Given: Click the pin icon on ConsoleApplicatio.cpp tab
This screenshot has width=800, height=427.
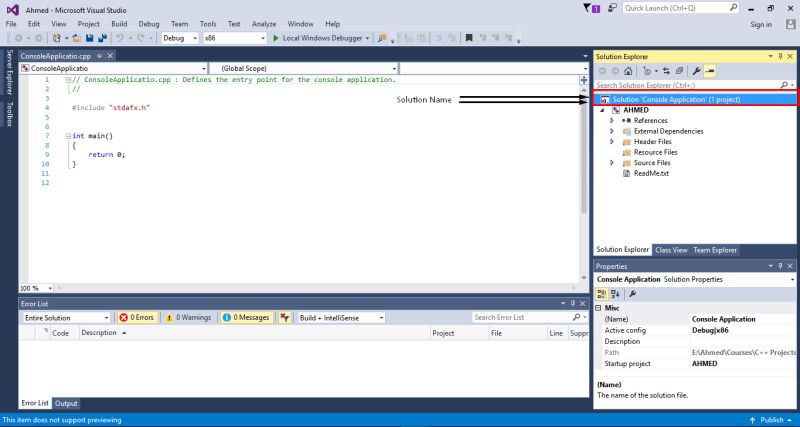Looking at the screenshot, I should [100, 56].
